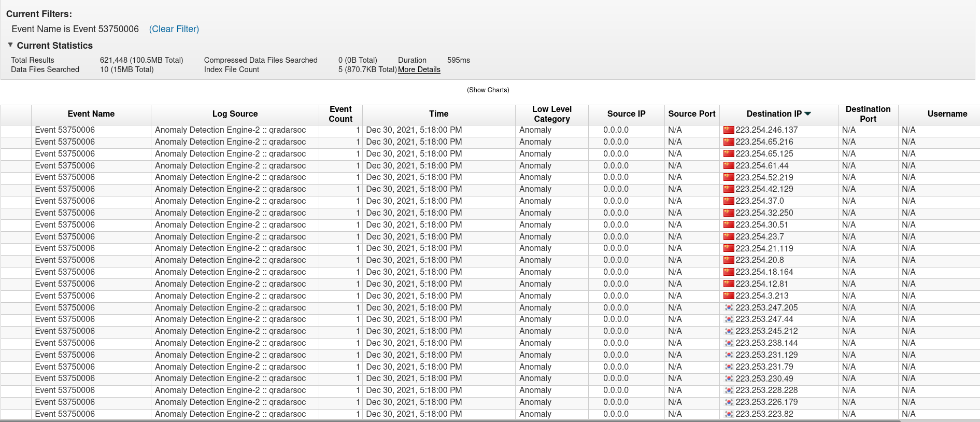Click the Show Charts link
The image size is (980, 422).
click(488, 90)
